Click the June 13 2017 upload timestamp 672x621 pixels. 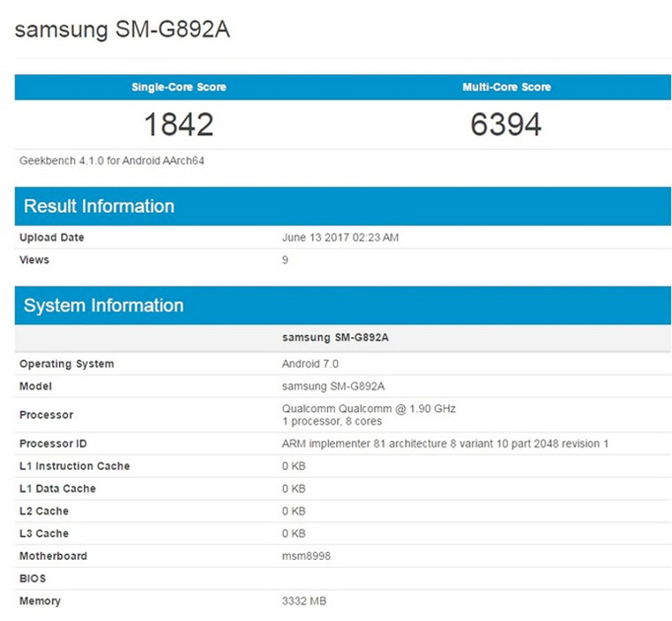(x=340, y=238)
